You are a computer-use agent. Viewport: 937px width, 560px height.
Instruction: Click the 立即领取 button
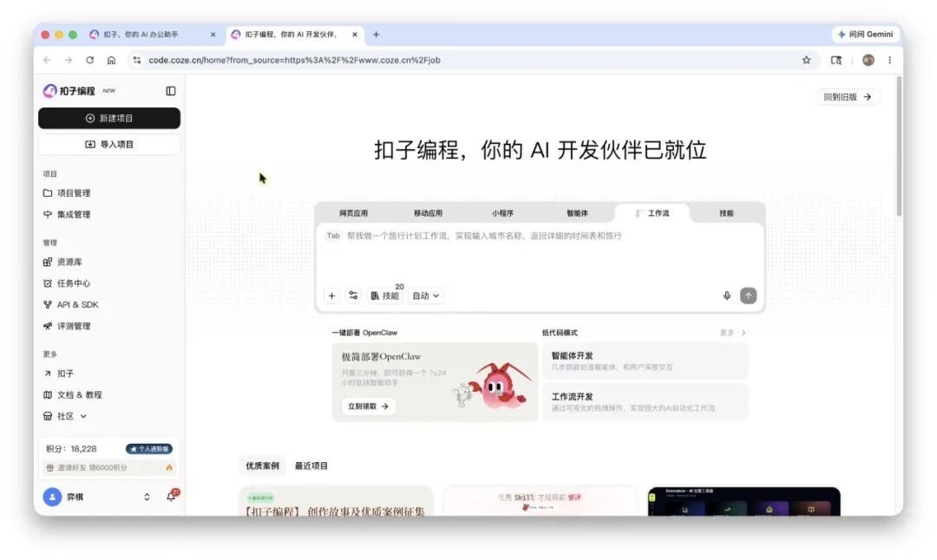click(x=368, y=406)
